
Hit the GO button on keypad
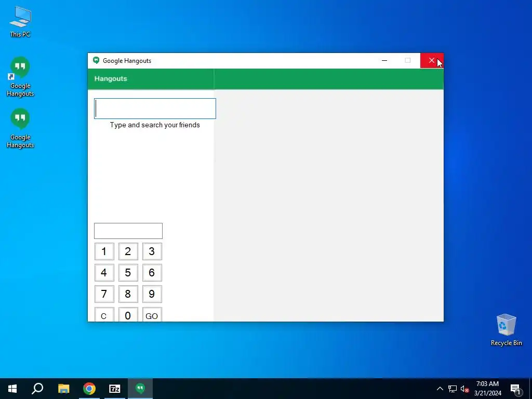[152, 314]
